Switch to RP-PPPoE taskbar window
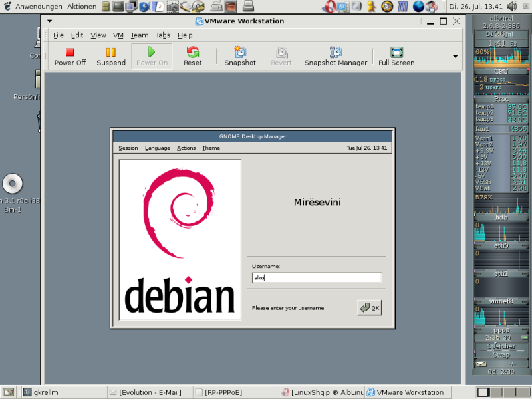532x399 pixels. coord(236,392)
